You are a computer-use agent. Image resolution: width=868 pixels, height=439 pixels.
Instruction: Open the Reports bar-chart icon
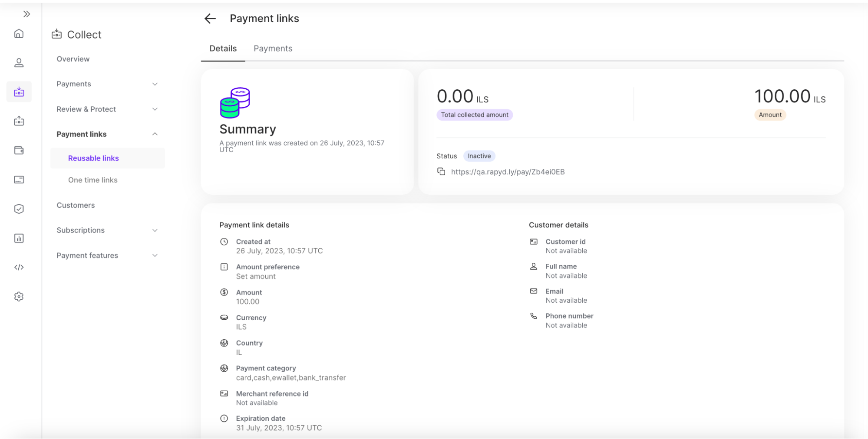pyautogui.click(x=19, y=238)
